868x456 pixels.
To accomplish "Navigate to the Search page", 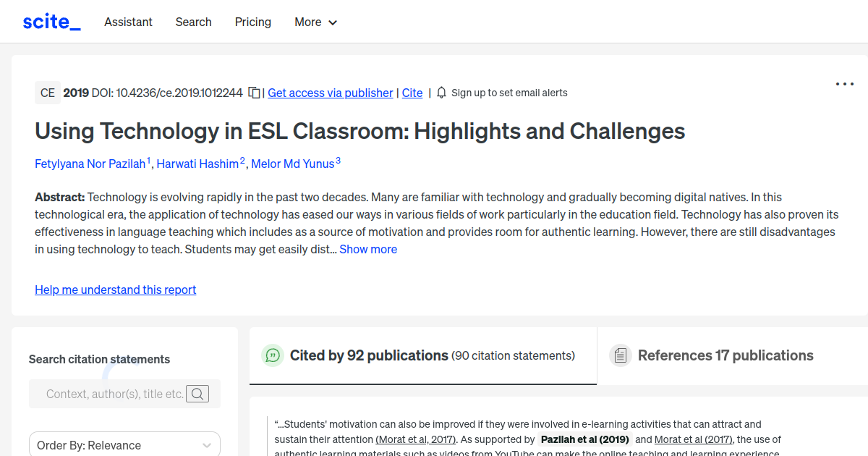I will (193, 22).
